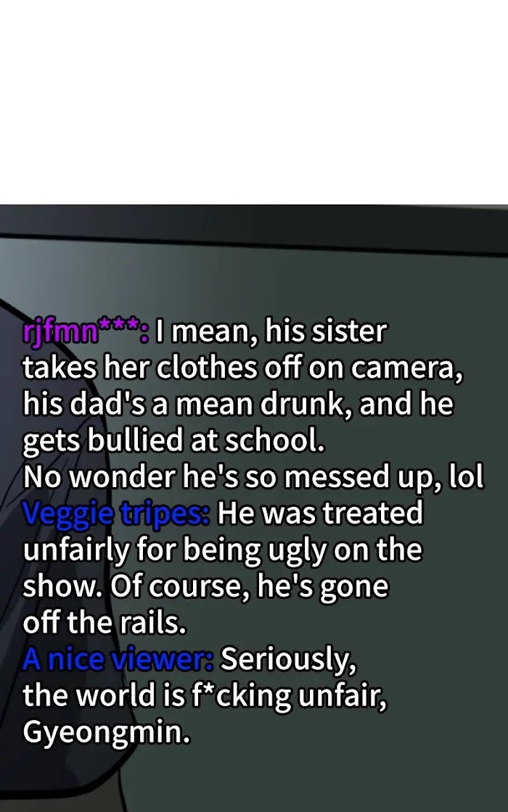
Task: Click 'No wonder he's so messed up, lol' line
Action: click(x=253, y=476)
